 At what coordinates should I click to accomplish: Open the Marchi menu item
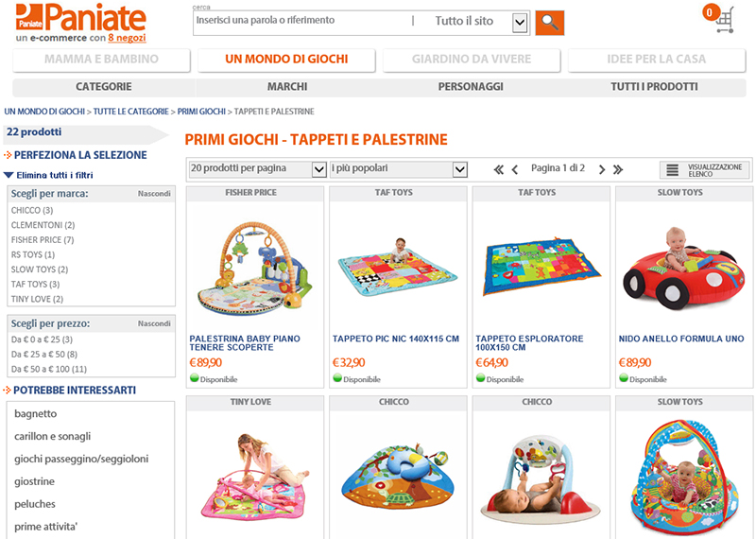[x=287, y=87]
